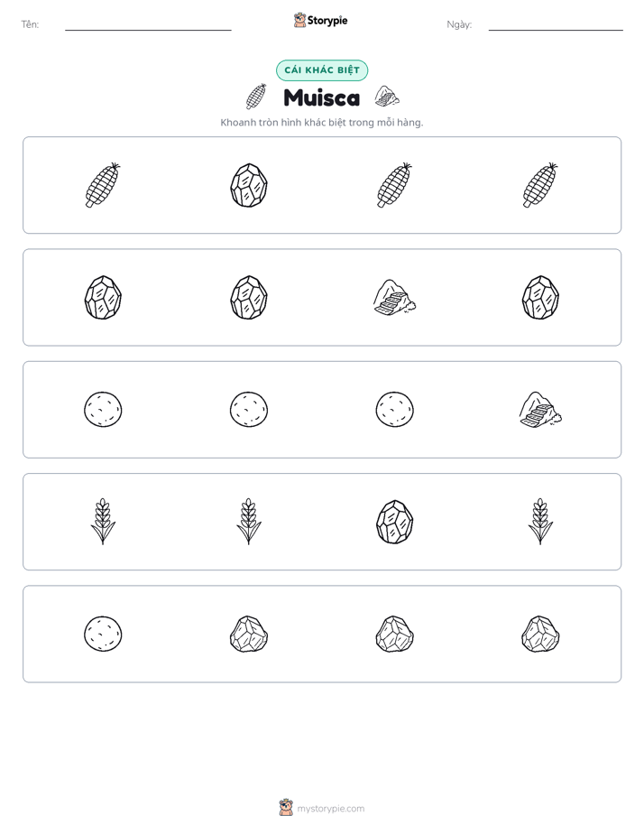Select the first round potato in row three
Screen dimensions: 644x834
103,409
